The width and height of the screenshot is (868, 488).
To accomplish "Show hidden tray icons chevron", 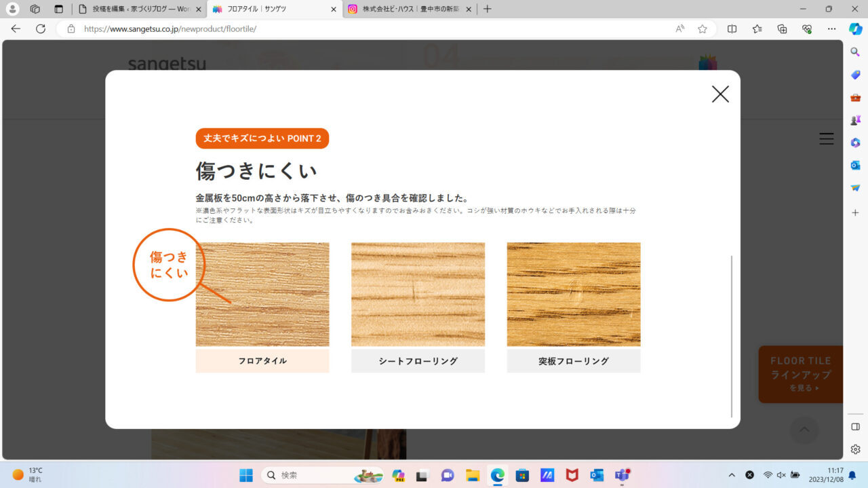I will tap(731, 475).
